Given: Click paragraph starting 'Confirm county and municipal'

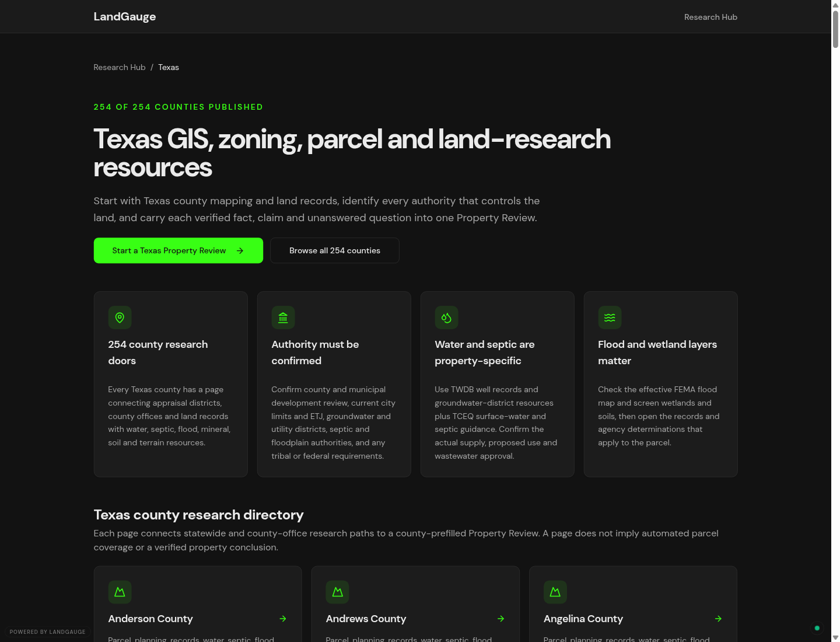Looking at the screenshot, I should click(334, 423).
